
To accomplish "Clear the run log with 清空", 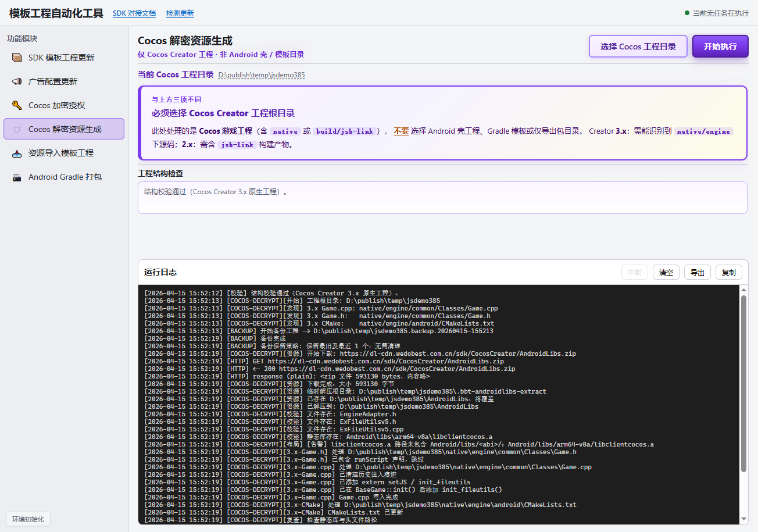I will 666,272.
